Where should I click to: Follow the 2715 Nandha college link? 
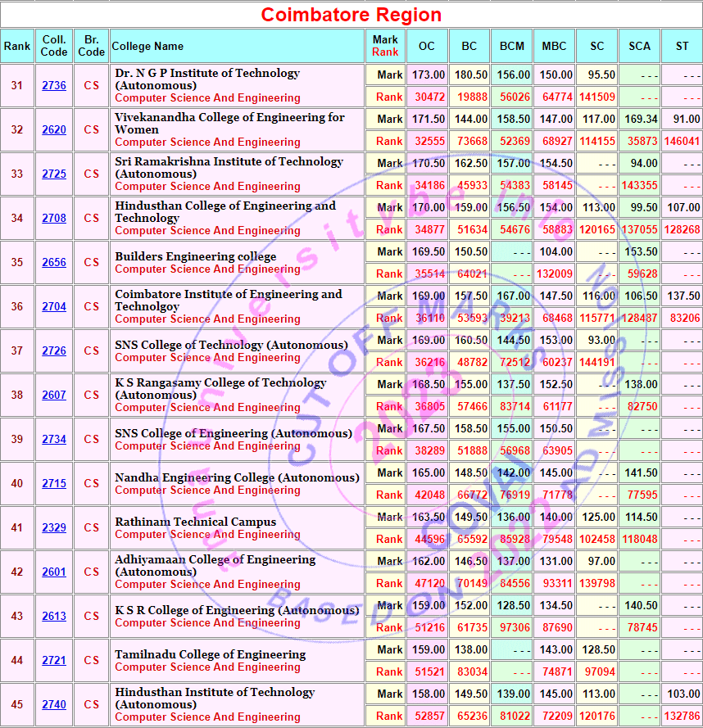(x=54, y=484)
